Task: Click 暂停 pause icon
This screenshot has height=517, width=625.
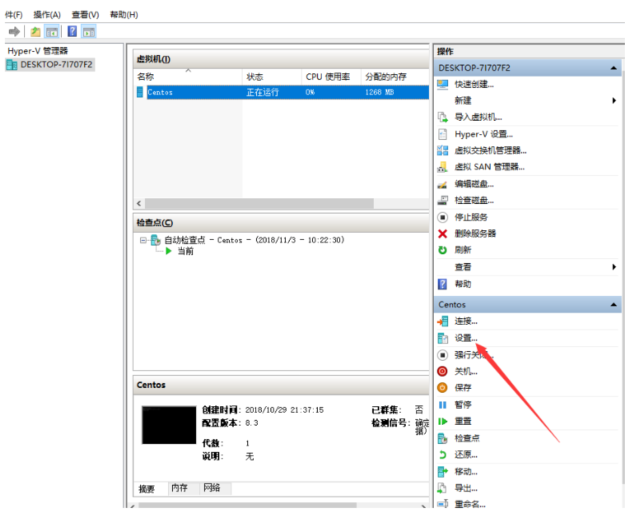Action: point(442,405)
